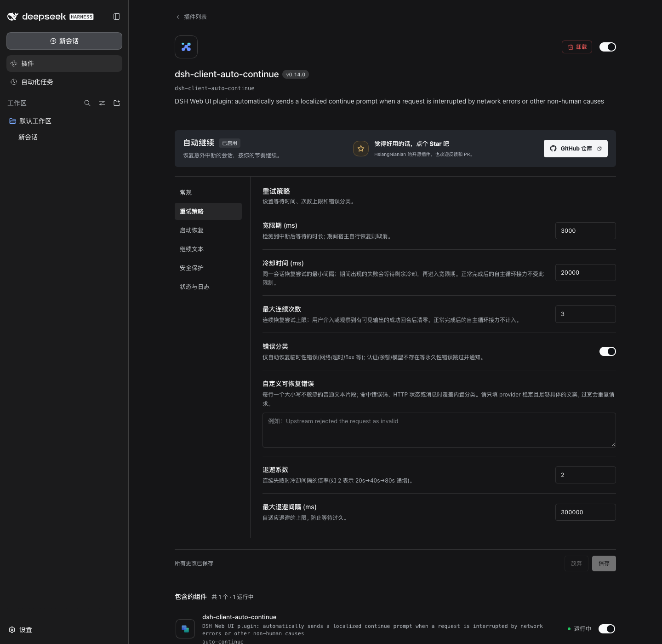
Task: Switch to 启动恢复 tab
Action: (208, 230)
